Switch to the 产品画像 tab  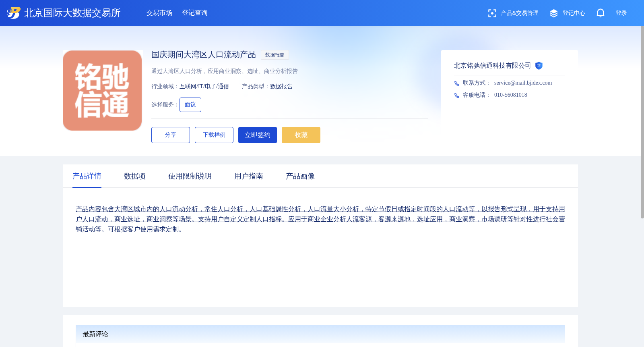(x=300, y=176)
